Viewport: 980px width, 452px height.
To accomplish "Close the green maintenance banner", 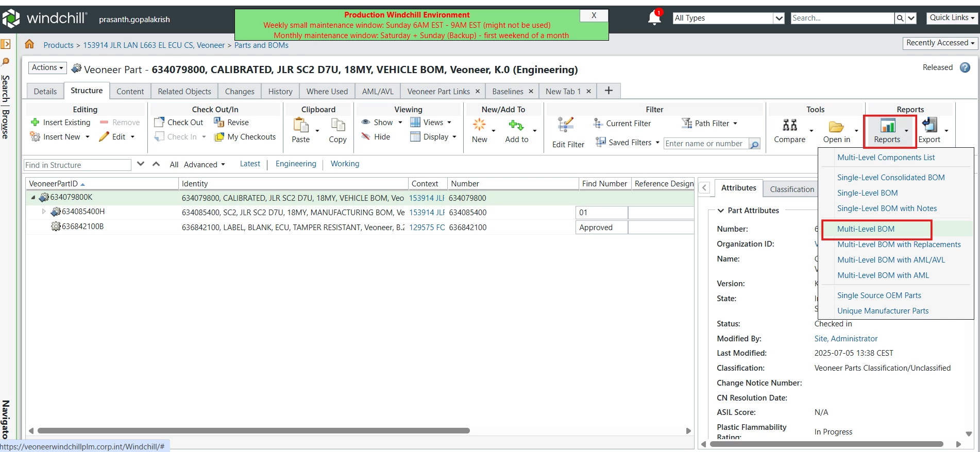I will pyautogui.click(x=594, y=15).
